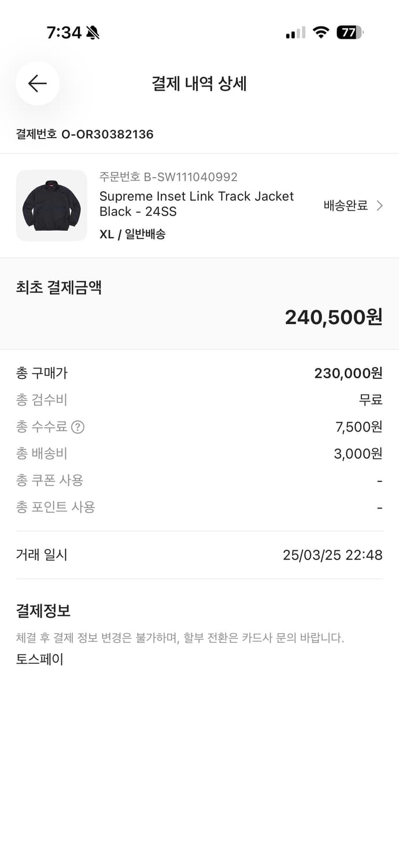
Task: Tap the battery indicator showing 77
Action: pyautogui.click(x=352, y=32)
